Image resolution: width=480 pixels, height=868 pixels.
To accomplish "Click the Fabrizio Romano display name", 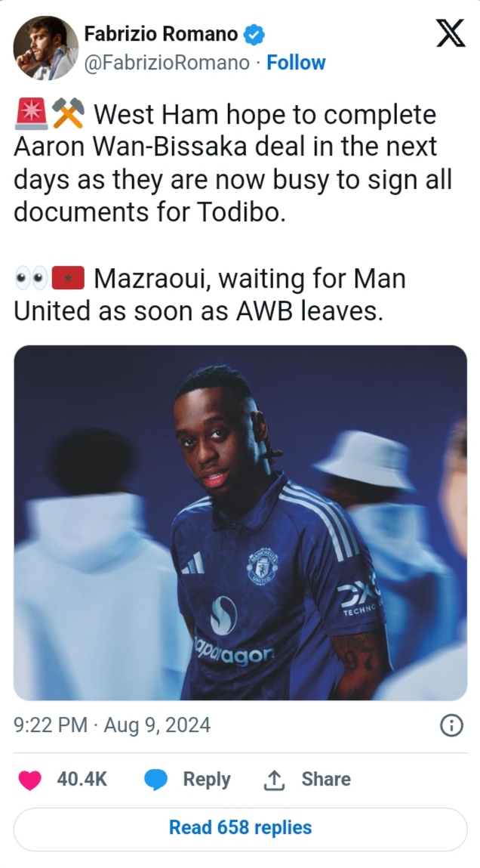I will pyautogui.click(x=161, y=34).
